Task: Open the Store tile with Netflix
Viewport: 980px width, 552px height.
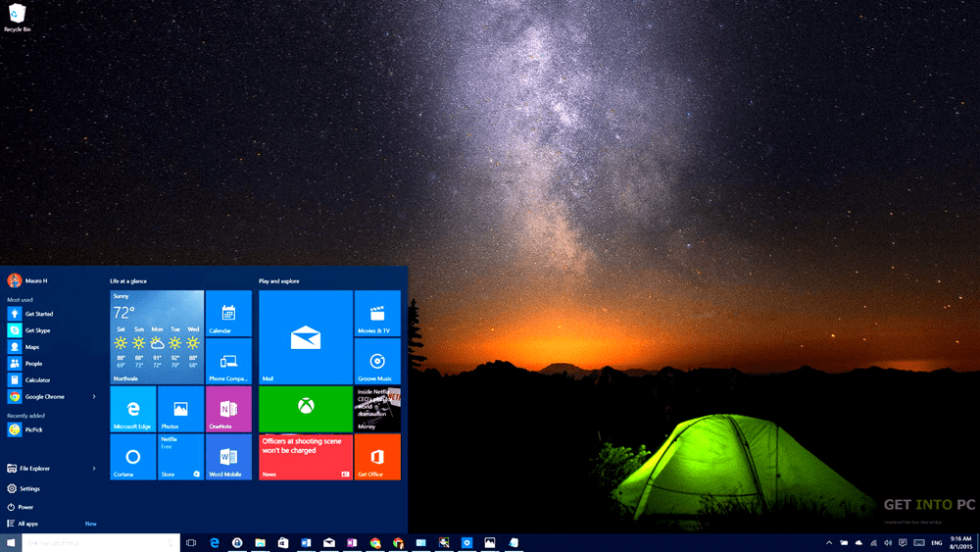Action: (180, 457)
